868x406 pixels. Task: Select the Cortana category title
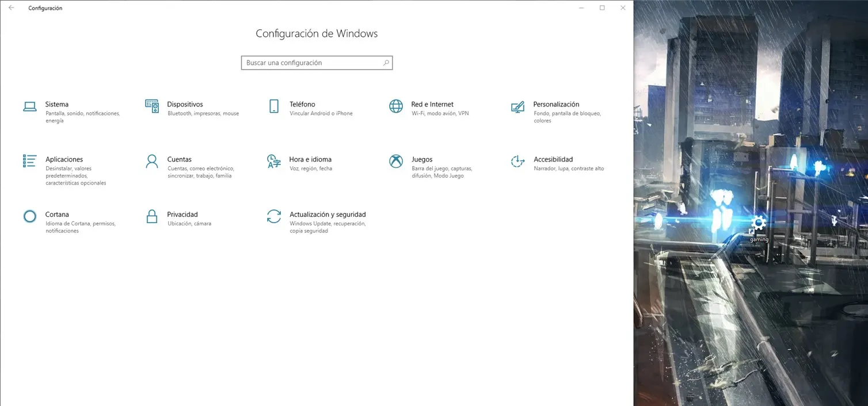click(57, 215)
